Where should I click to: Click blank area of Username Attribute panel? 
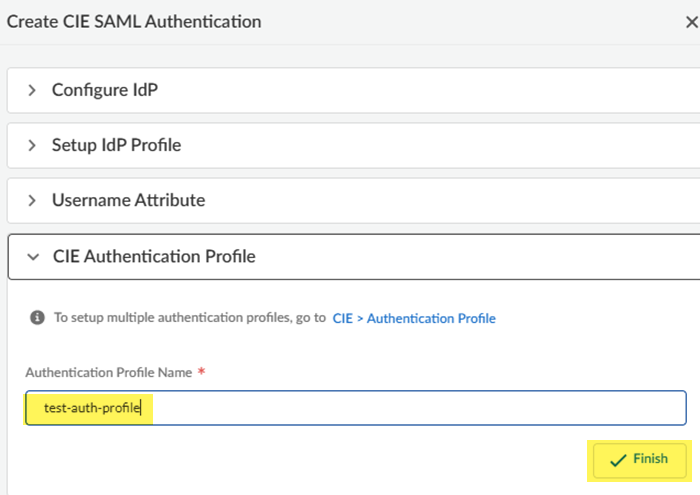(450, 200)
